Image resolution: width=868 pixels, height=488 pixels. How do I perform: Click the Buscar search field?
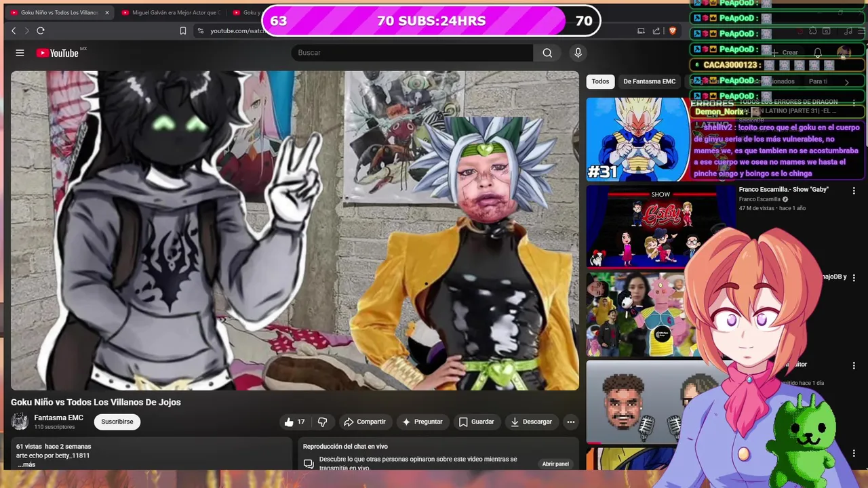click(412, 53)
